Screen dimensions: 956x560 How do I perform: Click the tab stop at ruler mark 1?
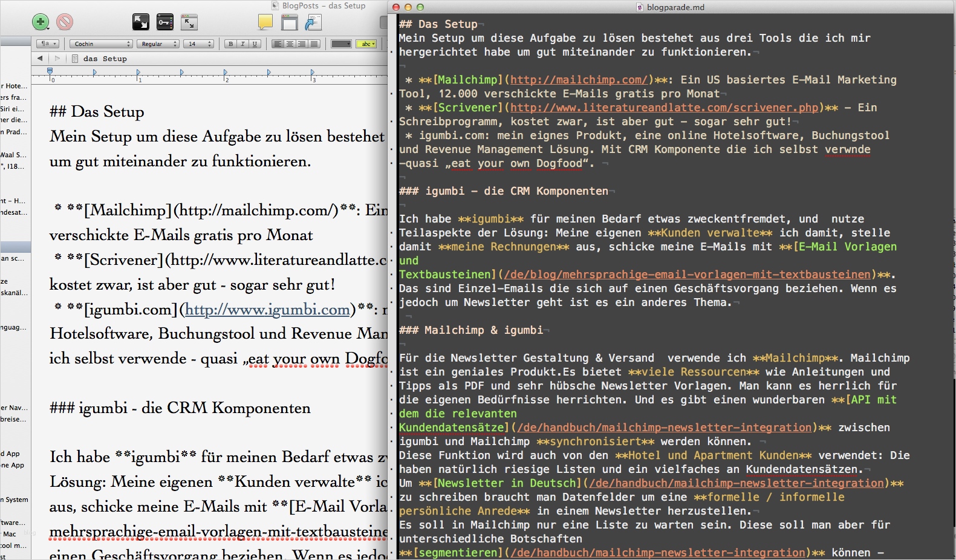138,73
